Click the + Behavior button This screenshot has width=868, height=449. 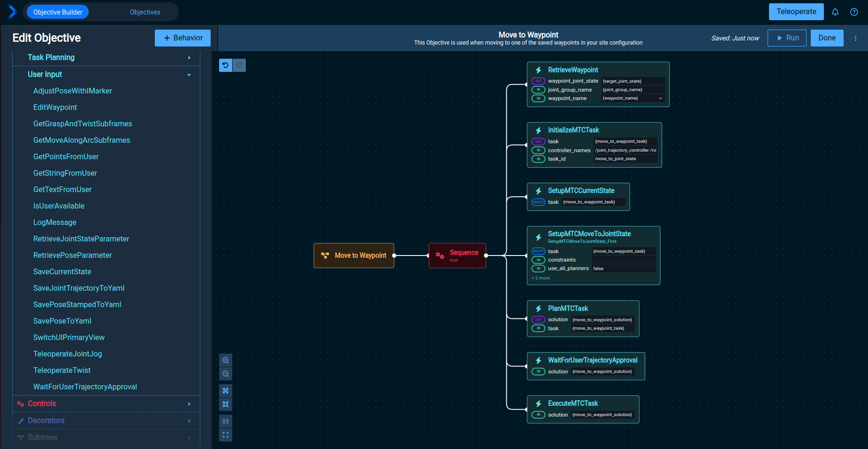tap(183, 38)
